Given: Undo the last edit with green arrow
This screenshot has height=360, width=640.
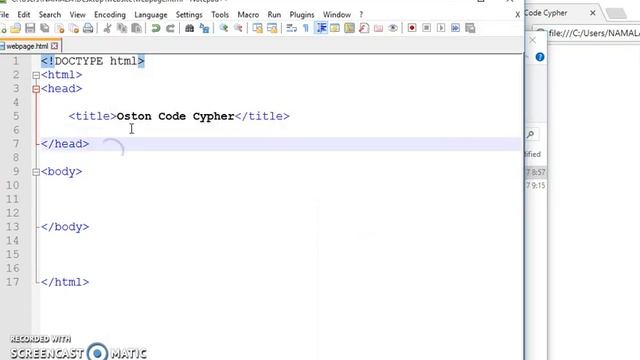Looking at the screenshot, I should point(156,28).
